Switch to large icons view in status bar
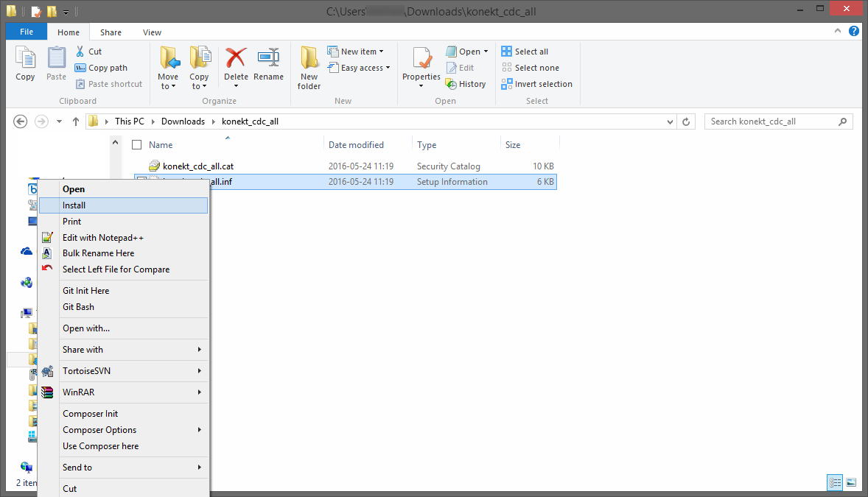Screen dimensions: 868x497 [851, 482]
